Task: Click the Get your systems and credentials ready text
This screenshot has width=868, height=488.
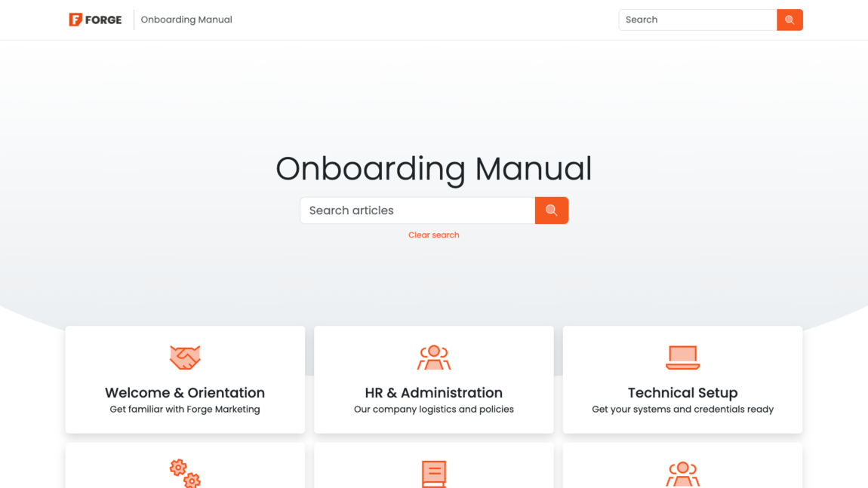Action: point(682,409)
